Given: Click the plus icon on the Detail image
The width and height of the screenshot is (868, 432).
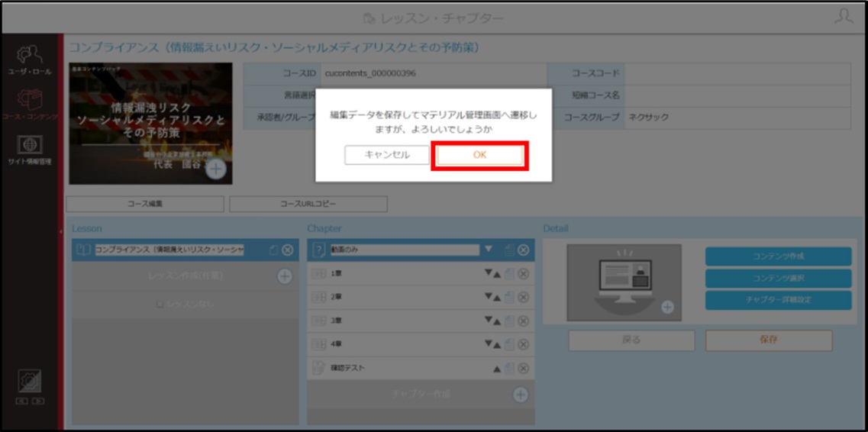Looking at the screenshot, I should [x=668, y=307].
